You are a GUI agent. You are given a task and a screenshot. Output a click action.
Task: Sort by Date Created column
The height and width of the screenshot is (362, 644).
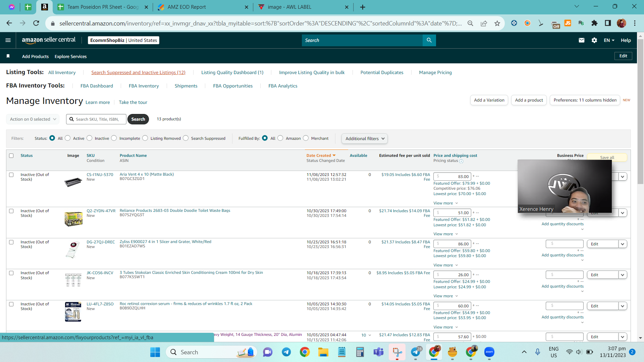click(x=321, y=156)
